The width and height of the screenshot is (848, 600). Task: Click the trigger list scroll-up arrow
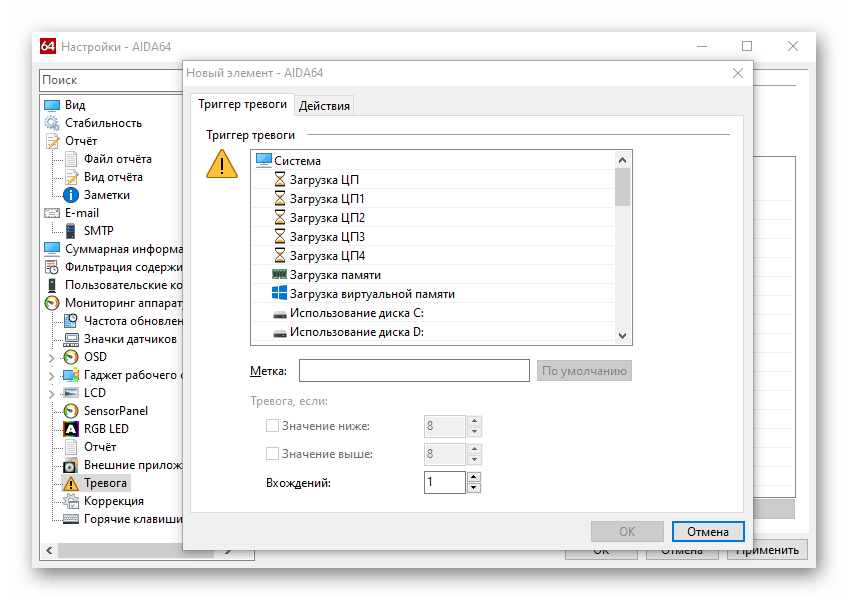click(x=622, y=160)
